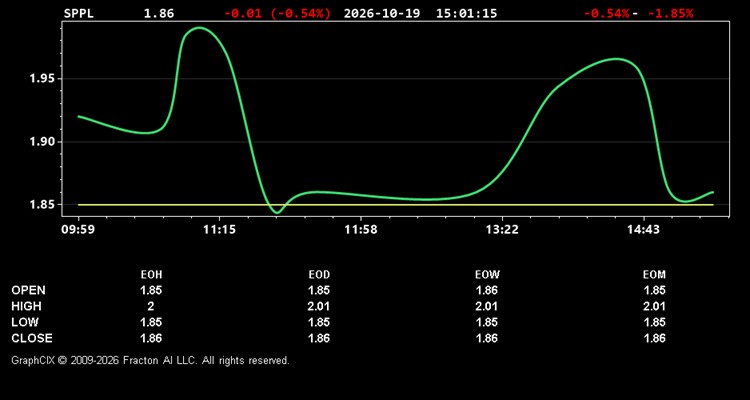
Task: Select the EOW column header
Action: click(487, 275)
